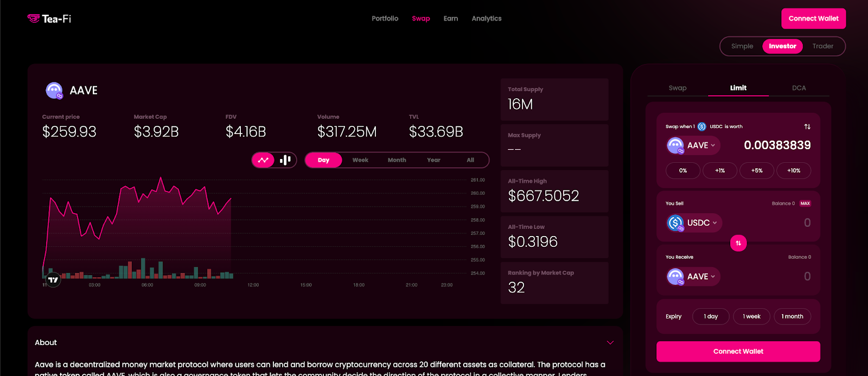Click the Market Cap value $3.92B

[156, 132]
